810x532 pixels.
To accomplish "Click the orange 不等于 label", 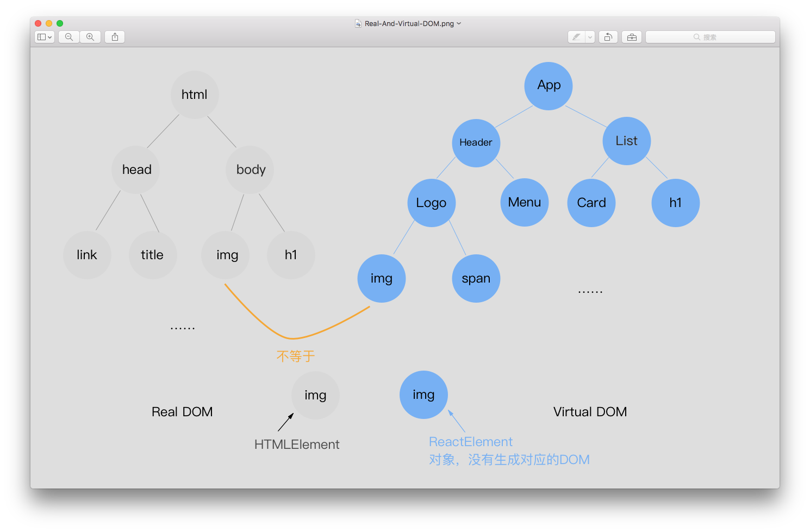I will click(296, 356).
